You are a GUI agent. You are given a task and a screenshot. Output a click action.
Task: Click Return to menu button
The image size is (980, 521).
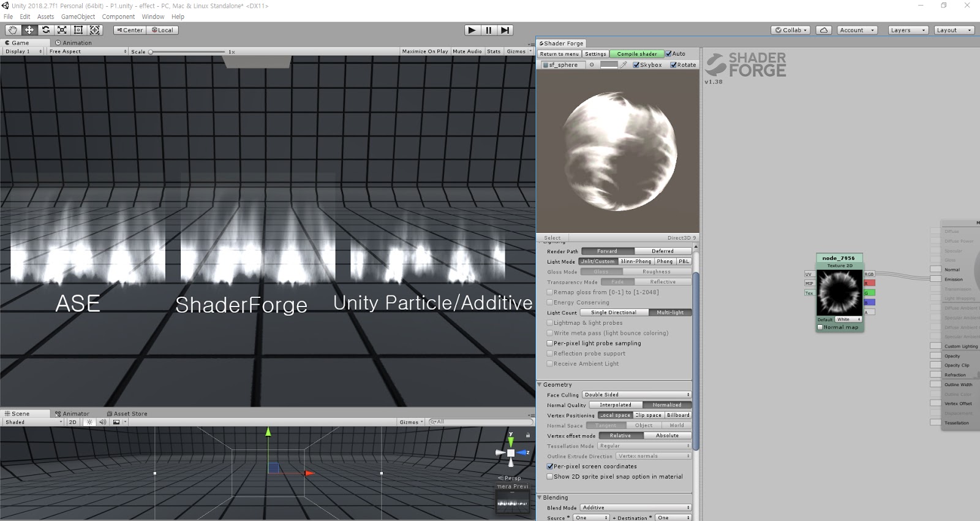[x=559, y=54]
